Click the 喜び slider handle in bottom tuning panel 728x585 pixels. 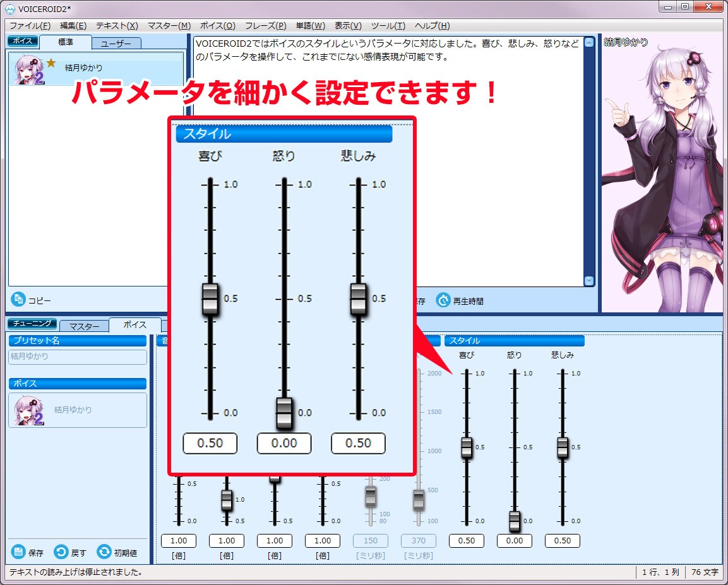(467, 447)
